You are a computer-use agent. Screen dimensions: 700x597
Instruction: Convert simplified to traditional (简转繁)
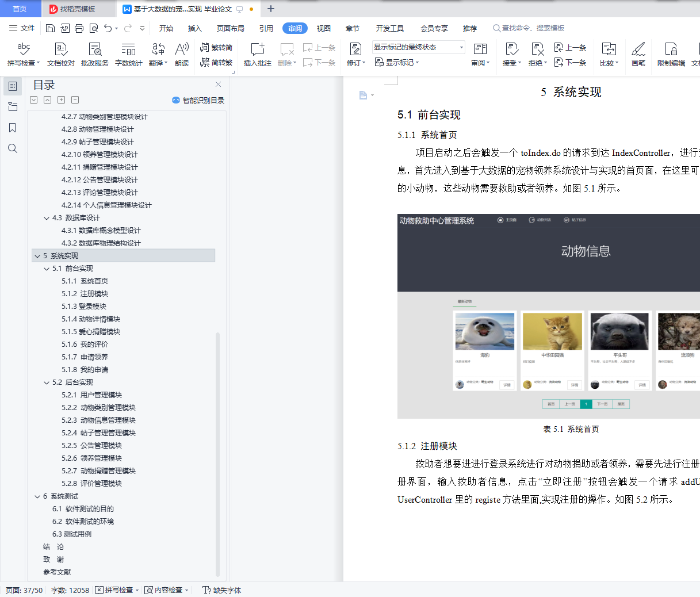click(216, 63)
